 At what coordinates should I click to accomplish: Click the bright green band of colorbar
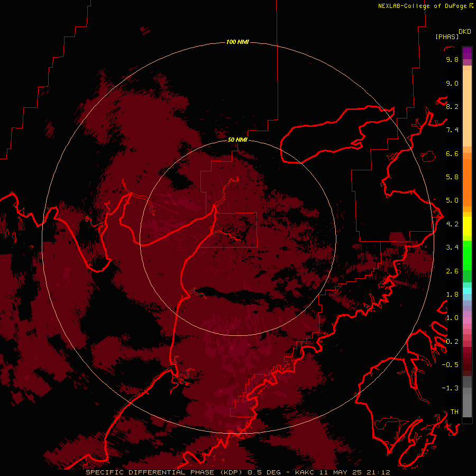(467, 255)
